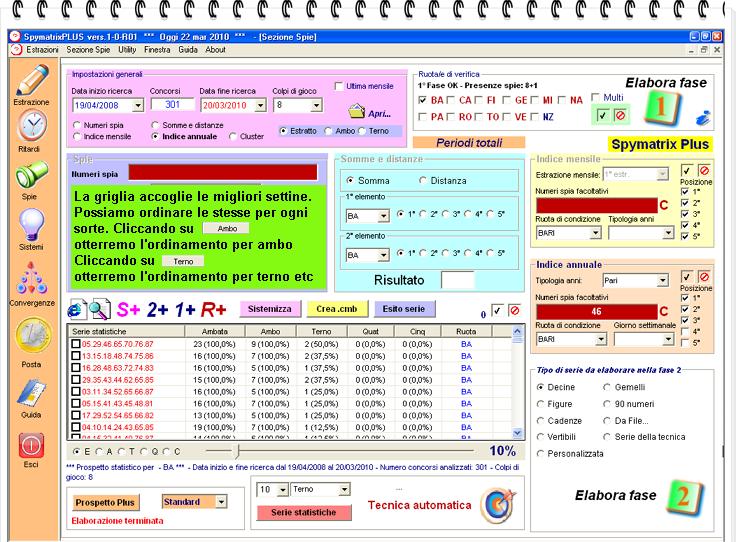
Task: Click the blue info icon near Elabora fase
Action: point(703,117)
